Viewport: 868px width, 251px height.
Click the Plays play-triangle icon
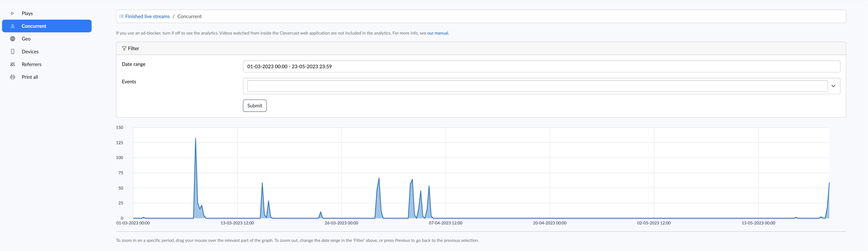(12, 13)
